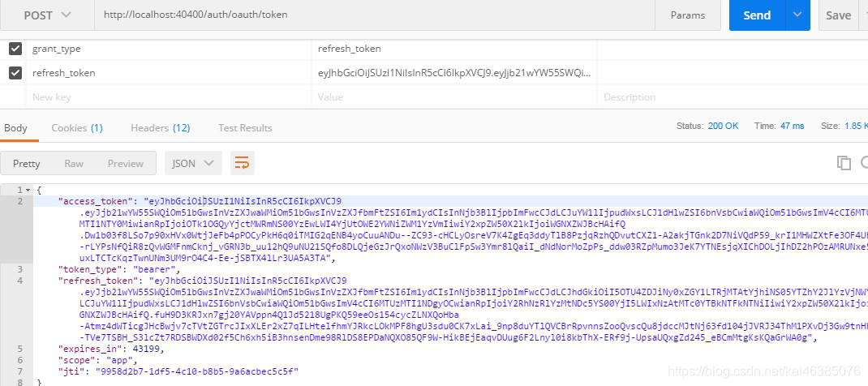The image size is (868, 386).
Task: Open the Cookies (1) tab
Action: [x=77, y=128]
